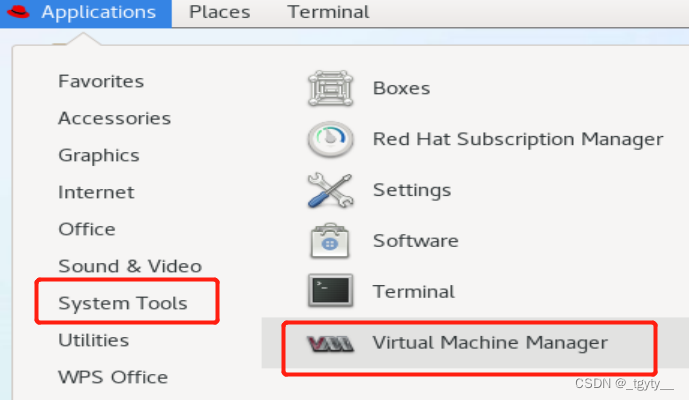Open the Terminal entry label in list
The image size is (689, 400).
(x=414, y=292)
